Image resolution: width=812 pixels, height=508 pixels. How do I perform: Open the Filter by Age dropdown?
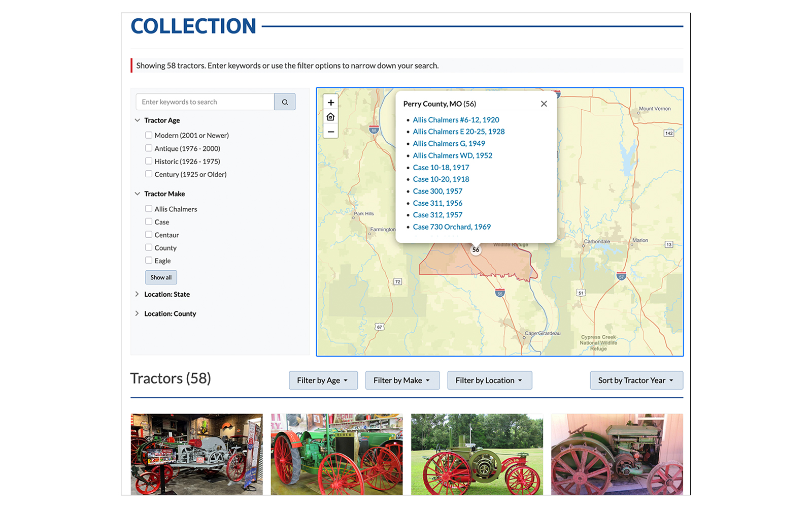323,380
